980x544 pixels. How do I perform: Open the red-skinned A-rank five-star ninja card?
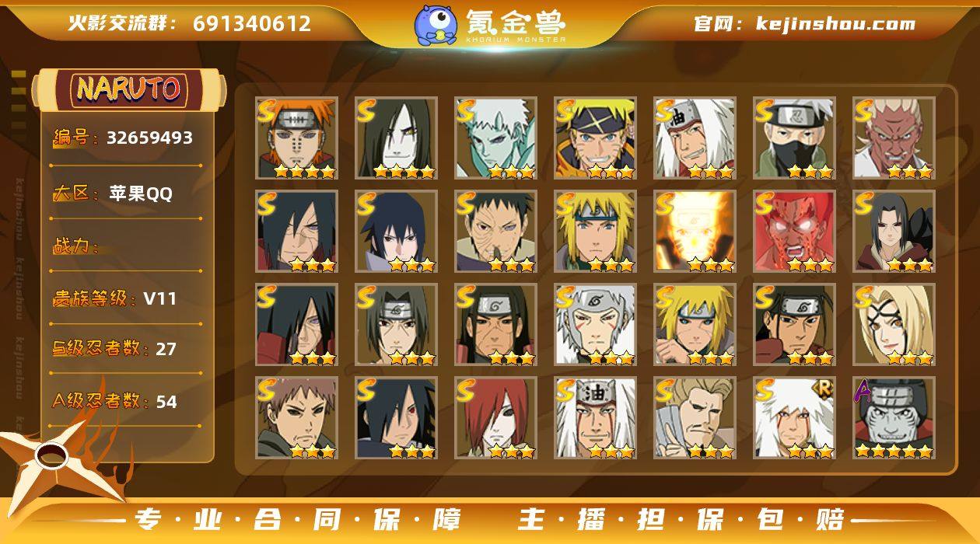click(894, 418)
